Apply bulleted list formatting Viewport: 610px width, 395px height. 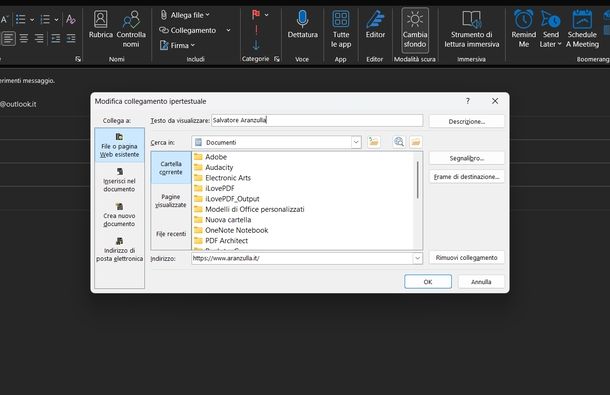21,19
